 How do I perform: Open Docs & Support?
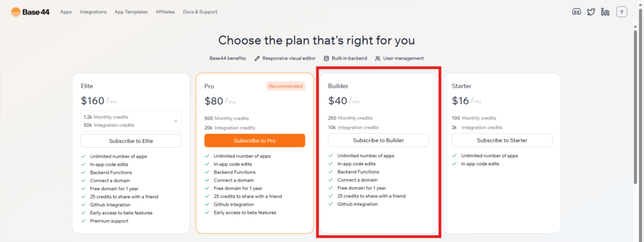200,12
